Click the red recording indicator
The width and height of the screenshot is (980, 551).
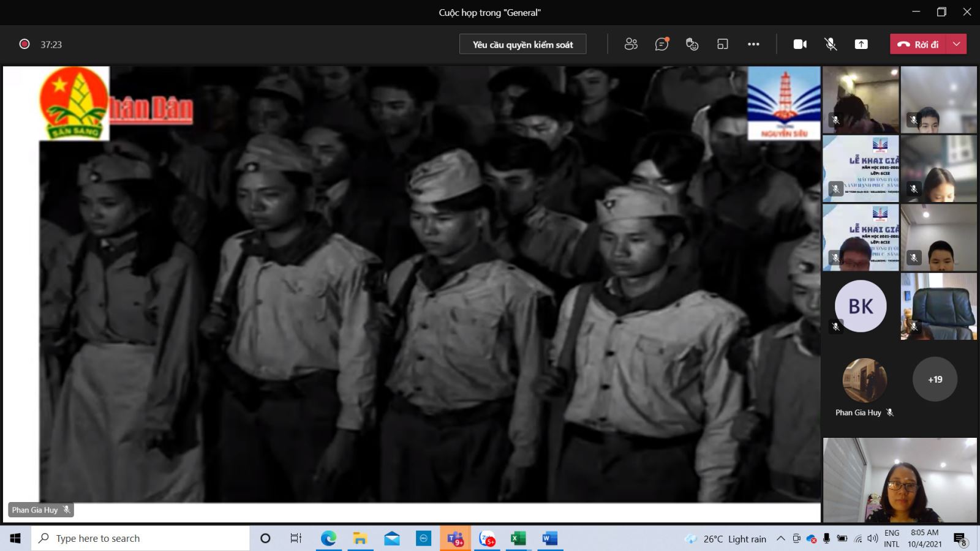pyautogui.click(x=24, y=44)
